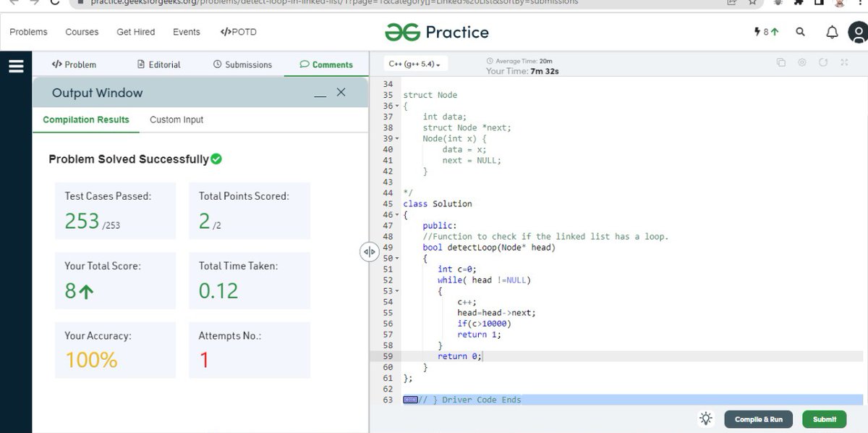Click the Compile & Run button
The width and height of the screenshot is (868, 433).
pos(759,419)
